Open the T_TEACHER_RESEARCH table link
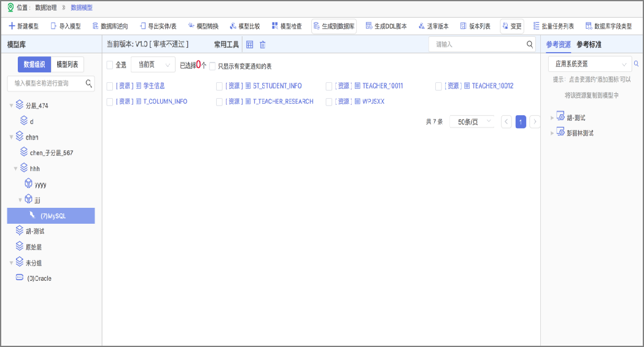The image size is (644, 347). tap(282, 102)
